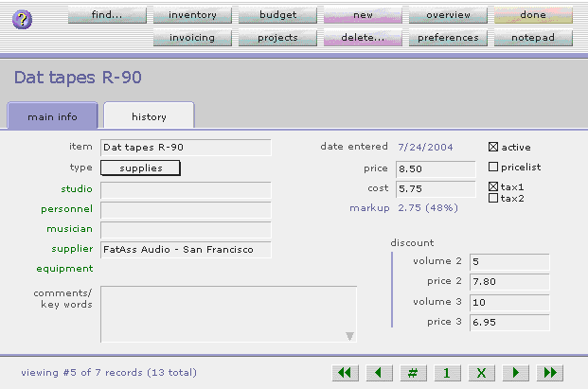
Task: Toggle the active checkbox
Action: (493, 147)
